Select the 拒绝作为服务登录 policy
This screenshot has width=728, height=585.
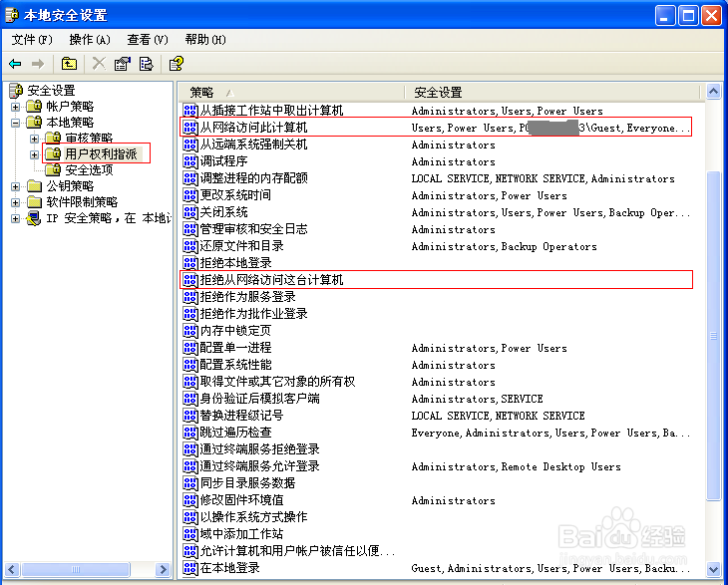click(x=247, y=296)
